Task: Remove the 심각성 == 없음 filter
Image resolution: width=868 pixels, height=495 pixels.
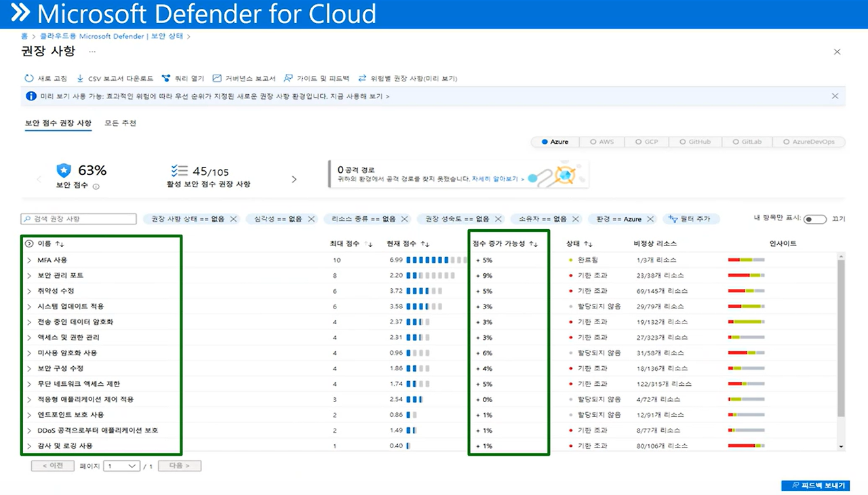Action: pyautogui.click(x=311, y=219)
